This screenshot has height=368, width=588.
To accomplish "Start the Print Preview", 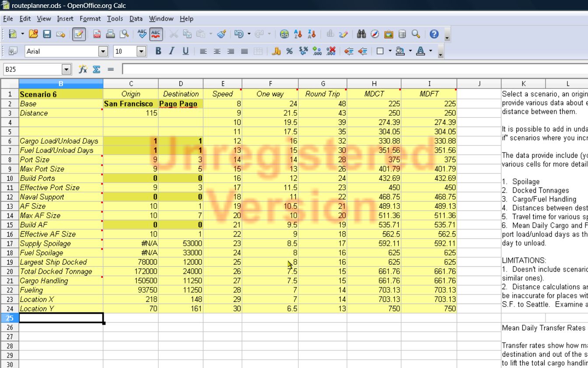I will click(124, 34).
